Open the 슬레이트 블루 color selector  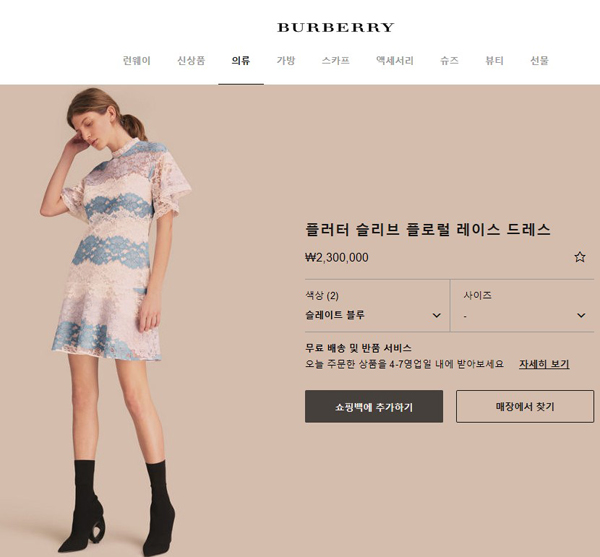point(377,306)
